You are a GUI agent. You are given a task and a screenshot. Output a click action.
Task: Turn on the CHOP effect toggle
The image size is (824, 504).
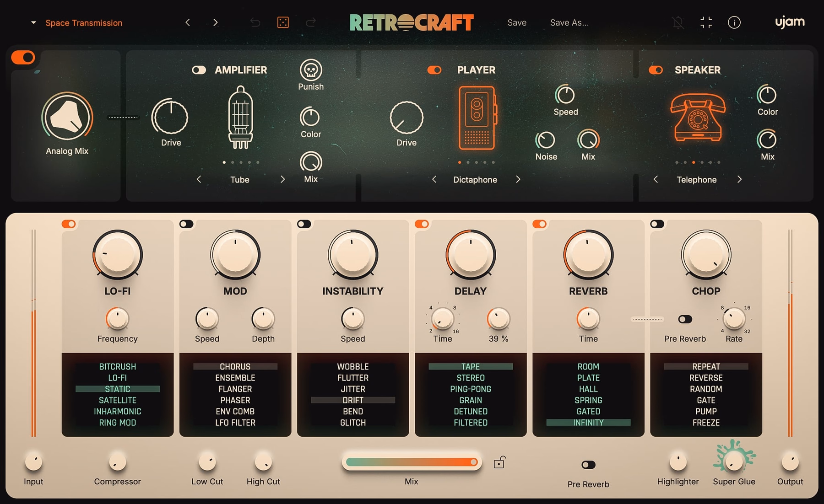pyautogui.click(x=657, y=224)
